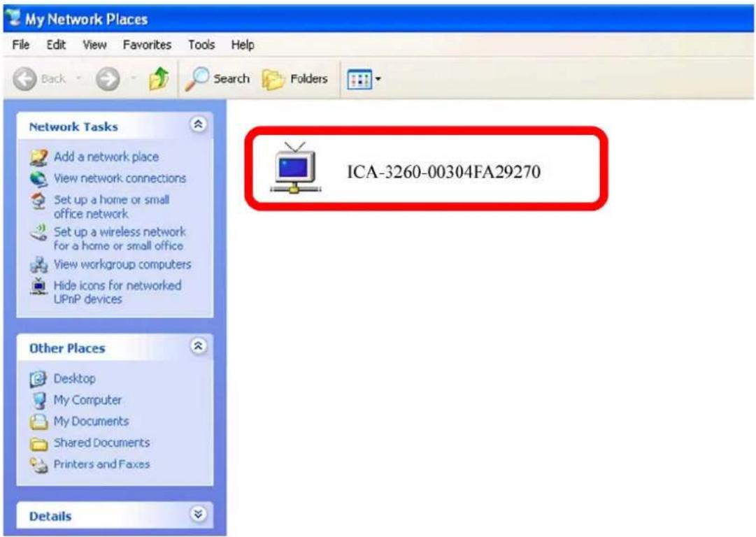The height and width of the screenshot is (537, 756).
Task: Go up one folder level
Action: click(159, 78)
